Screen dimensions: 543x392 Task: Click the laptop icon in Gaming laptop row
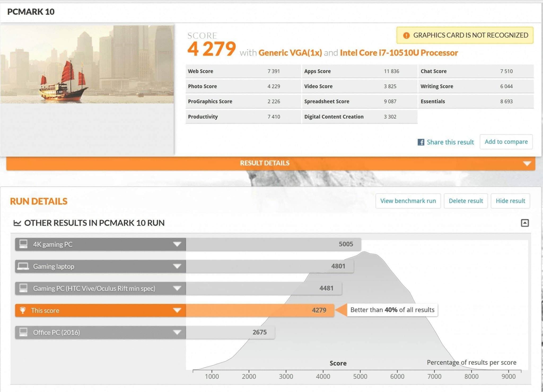tap(23, 266)
